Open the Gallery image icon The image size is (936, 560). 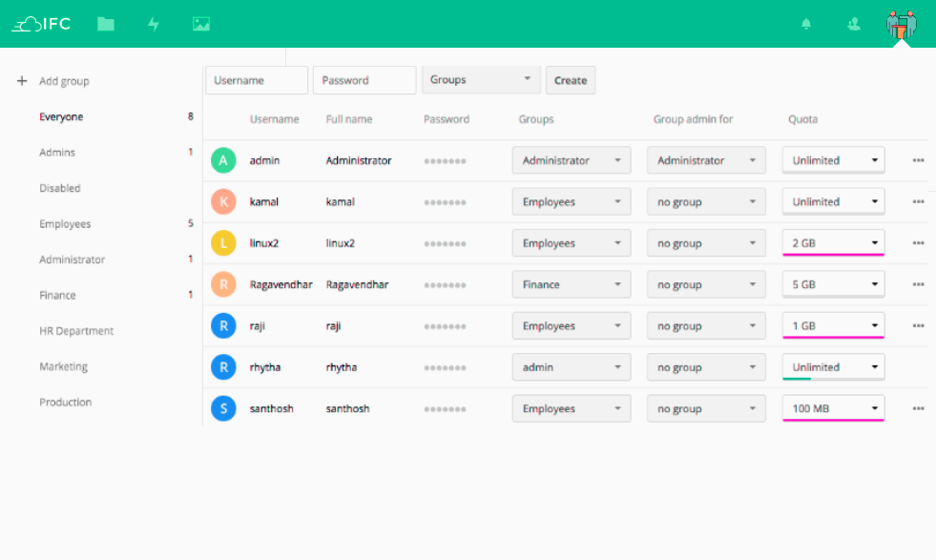point(200,24)
